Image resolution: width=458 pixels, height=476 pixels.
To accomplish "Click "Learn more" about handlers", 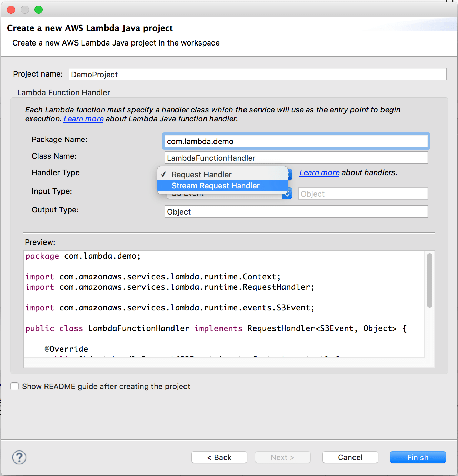I will (319, 172).
